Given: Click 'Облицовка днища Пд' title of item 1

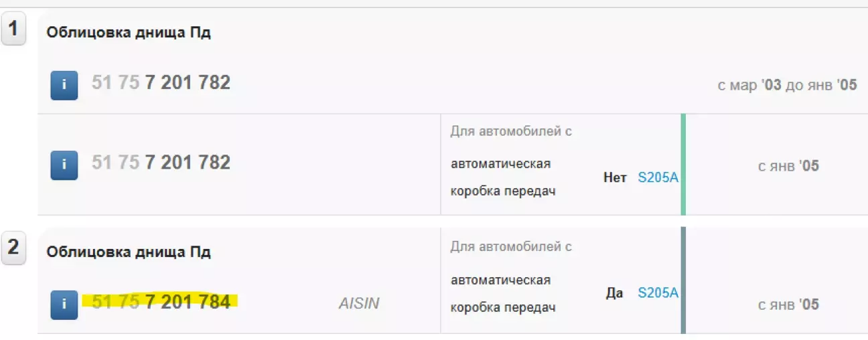Looking at the screenshot, I should (x=129, y=33).
